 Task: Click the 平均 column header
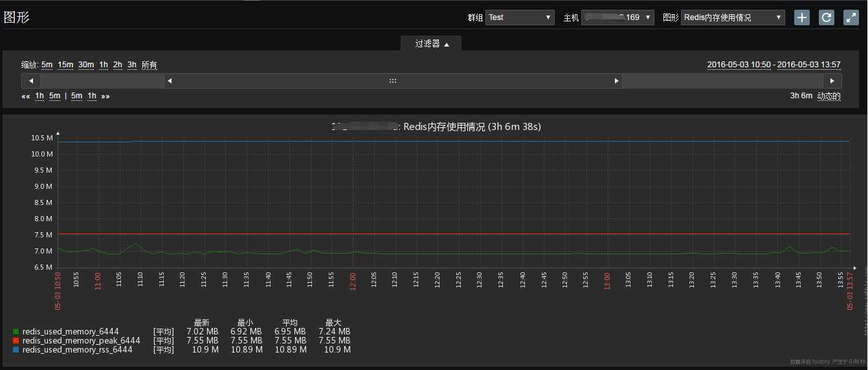(x=289, y=323)
